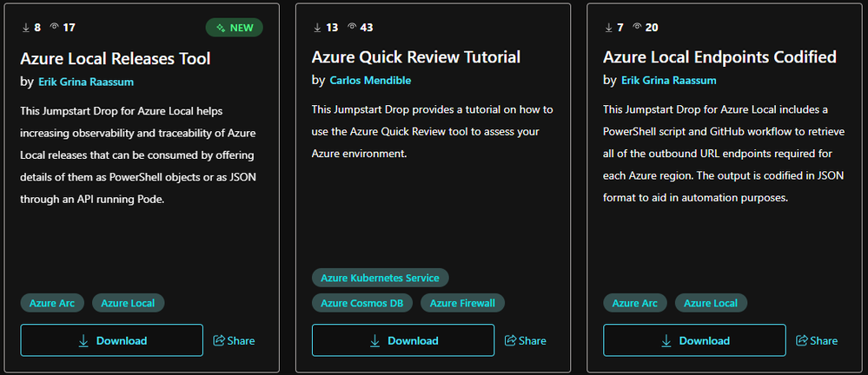
Task: Click views eye icon on Azure Quick Review card
Action: coord(352,27)
